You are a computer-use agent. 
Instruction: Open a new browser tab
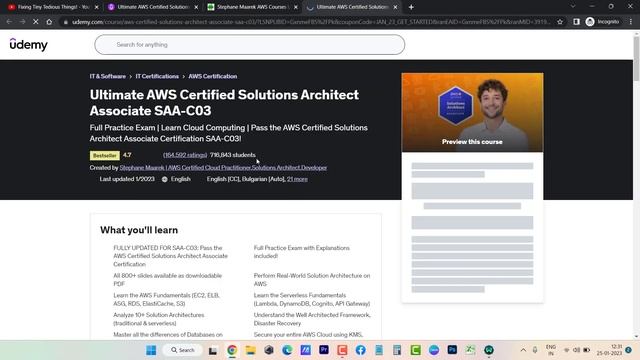(x=411, y=7)
